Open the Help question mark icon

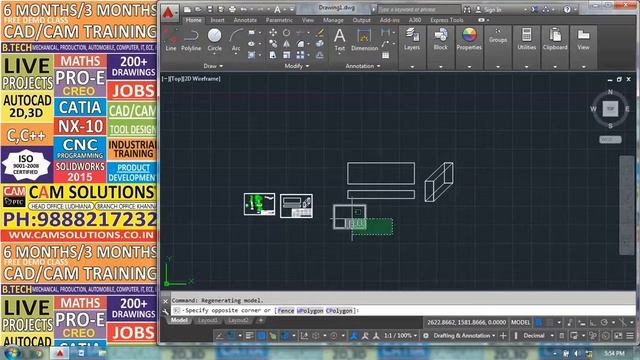pos(567,9)
